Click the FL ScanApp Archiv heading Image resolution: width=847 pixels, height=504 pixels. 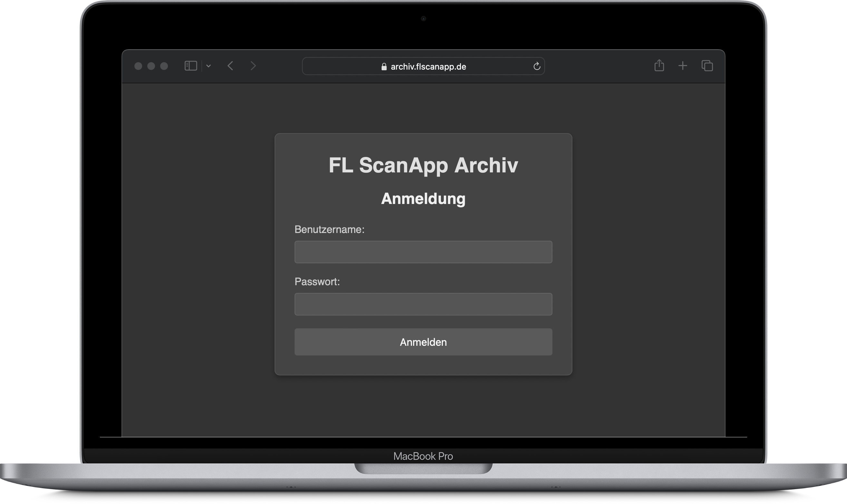423,165
